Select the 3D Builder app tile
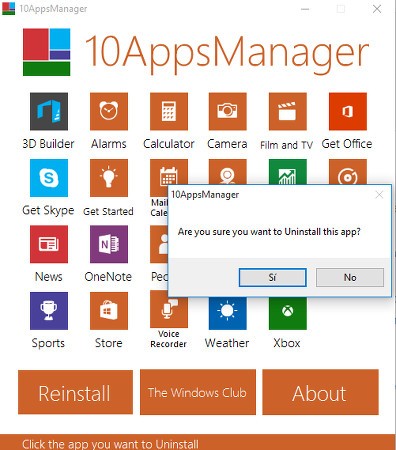The height and width of the screenshot is (450, 396). click(49, 111)
